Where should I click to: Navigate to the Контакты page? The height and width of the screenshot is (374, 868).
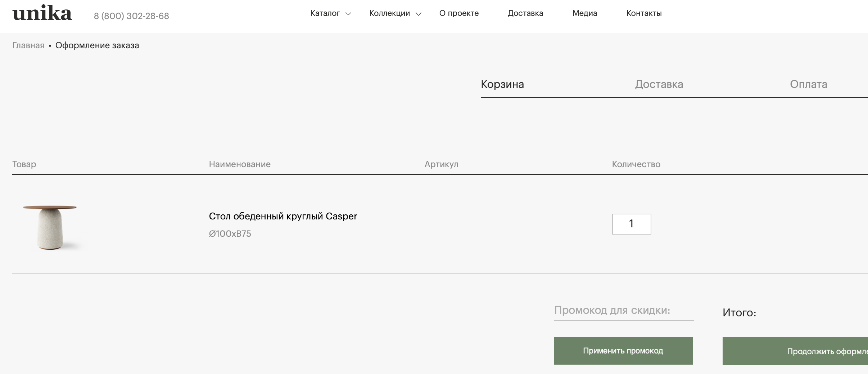(644, 13)
